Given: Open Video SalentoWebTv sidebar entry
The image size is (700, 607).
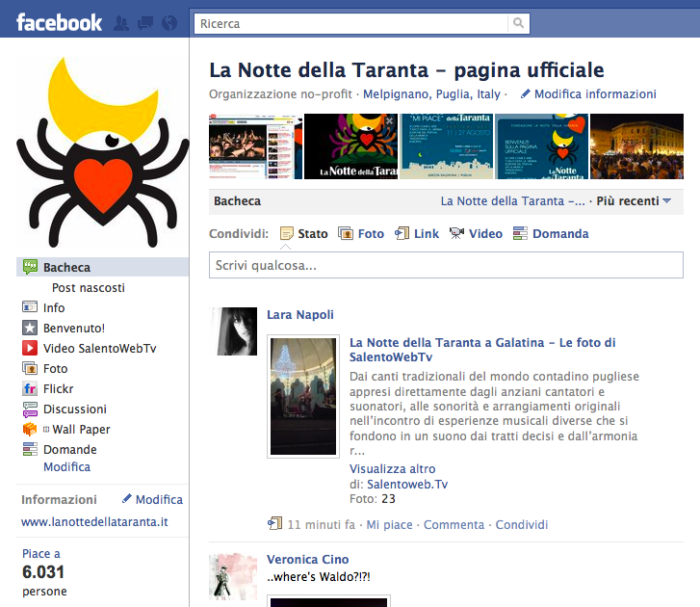Looking at the screenshot, I should [x=99, y=349].
